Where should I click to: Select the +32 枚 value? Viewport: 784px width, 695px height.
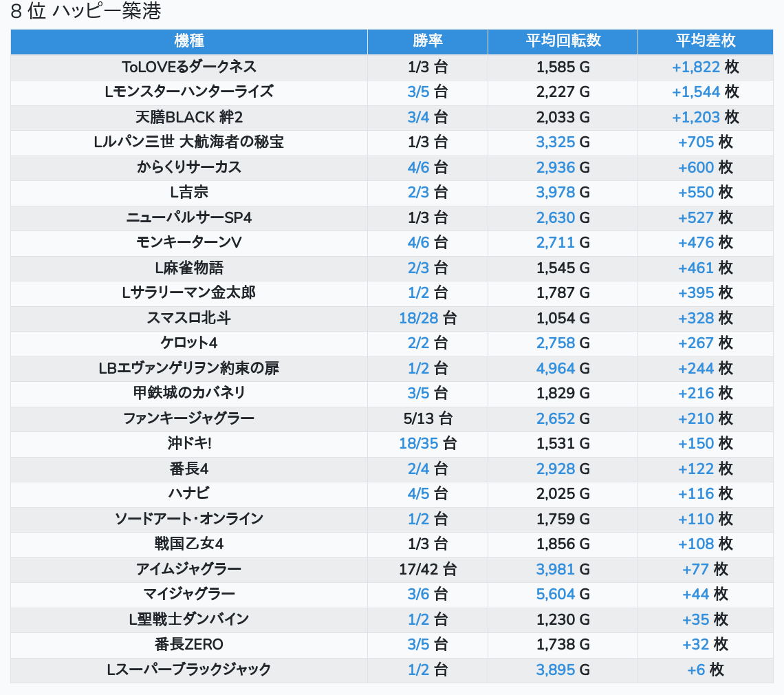[706, 645]
